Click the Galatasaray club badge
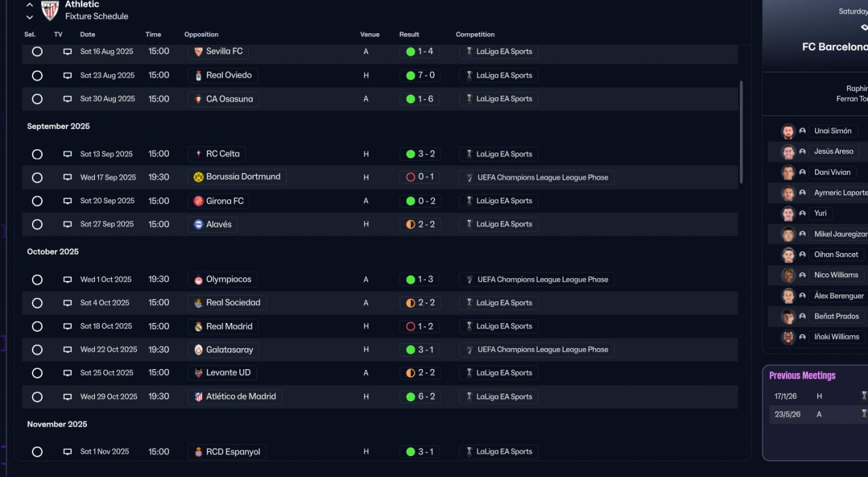The image size is (868, 477). point(199,349)
